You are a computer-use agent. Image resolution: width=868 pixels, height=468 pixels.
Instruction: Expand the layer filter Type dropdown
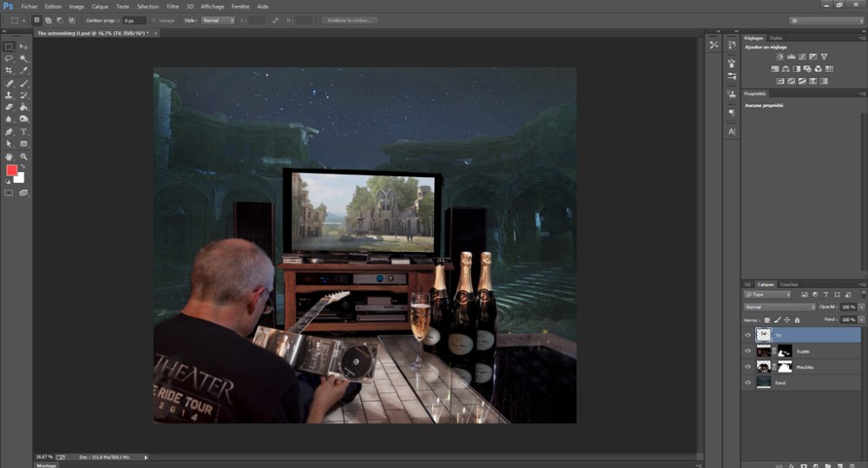pyautogui.click(x=767, y=295)
